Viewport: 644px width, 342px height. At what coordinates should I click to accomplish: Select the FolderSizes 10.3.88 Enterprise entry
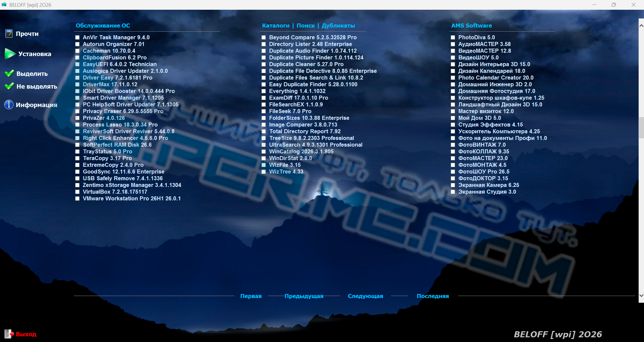(x=309, y=118)
